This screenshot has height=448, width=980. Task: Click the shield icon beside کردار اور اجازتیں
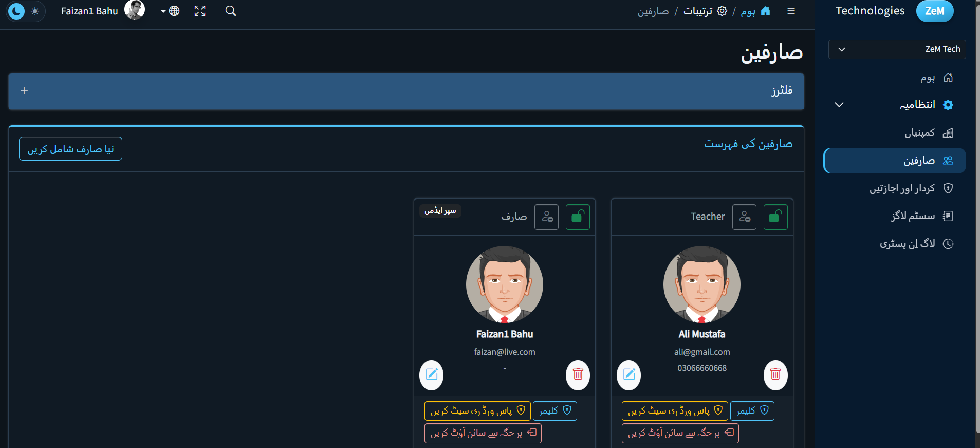pyautogui.click(x=948, y=188)
